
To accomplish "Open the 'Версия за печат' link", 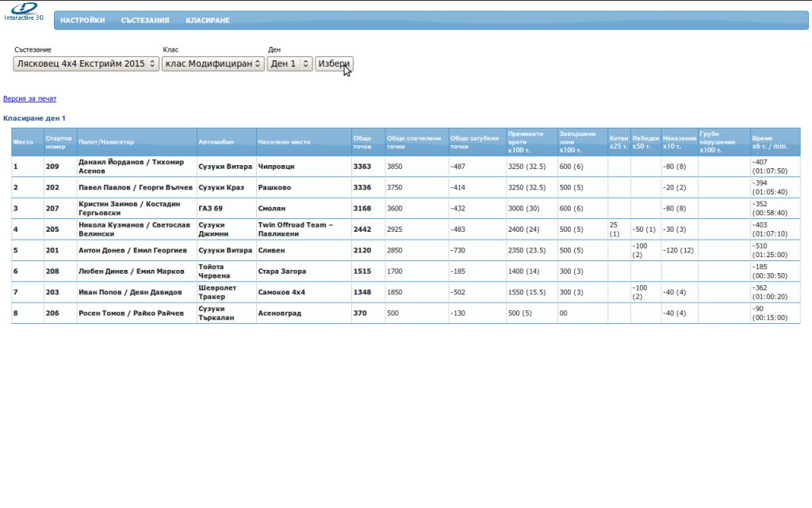I will pos(29,98).
